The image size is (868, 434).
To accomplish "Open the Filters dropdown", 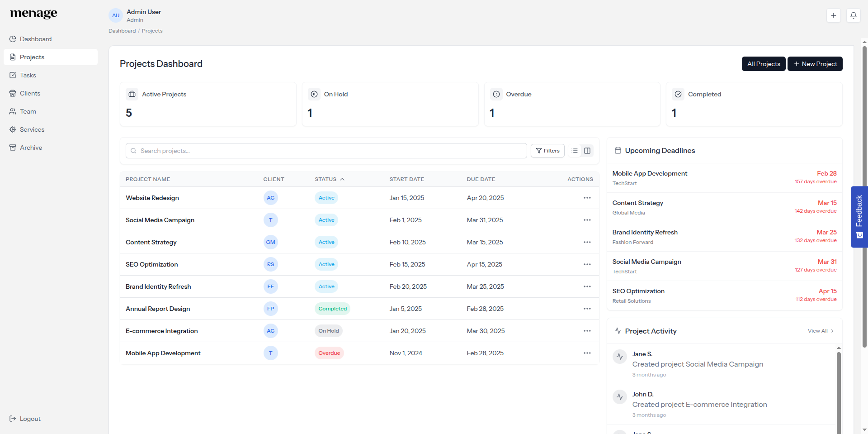I will point(547,151).
